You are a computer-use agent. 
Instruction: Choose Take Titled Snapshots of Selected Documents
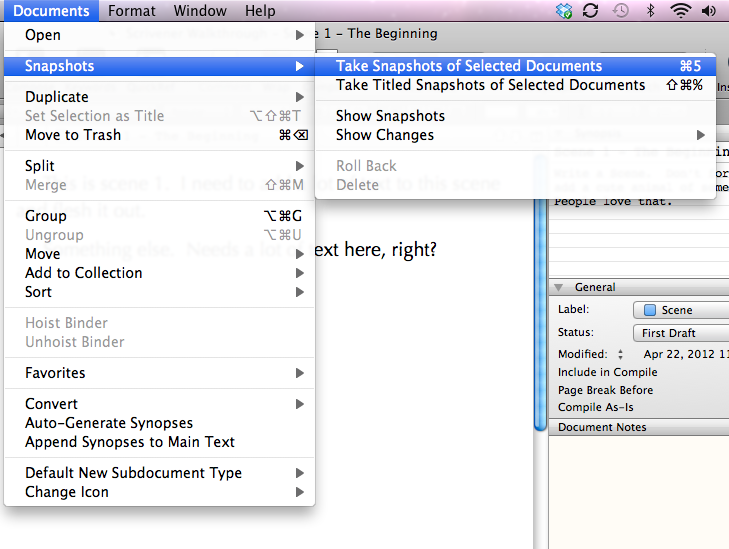click(x=516, y=85)
